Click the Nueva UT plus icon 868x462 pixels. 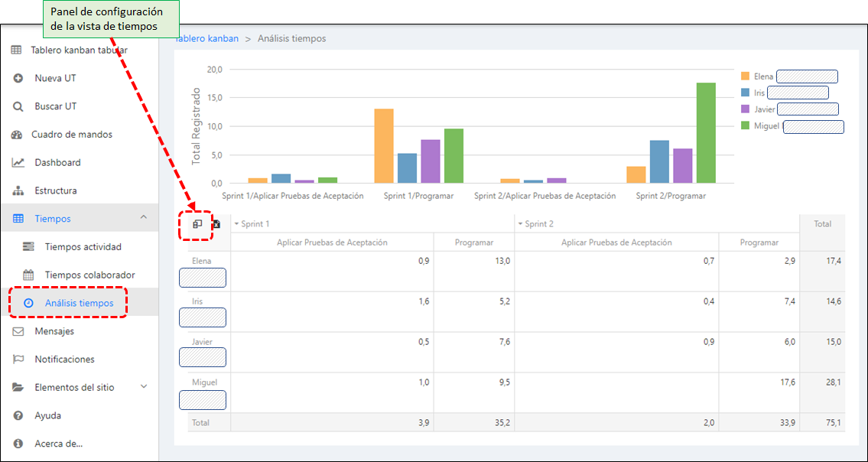pos(18,78)
